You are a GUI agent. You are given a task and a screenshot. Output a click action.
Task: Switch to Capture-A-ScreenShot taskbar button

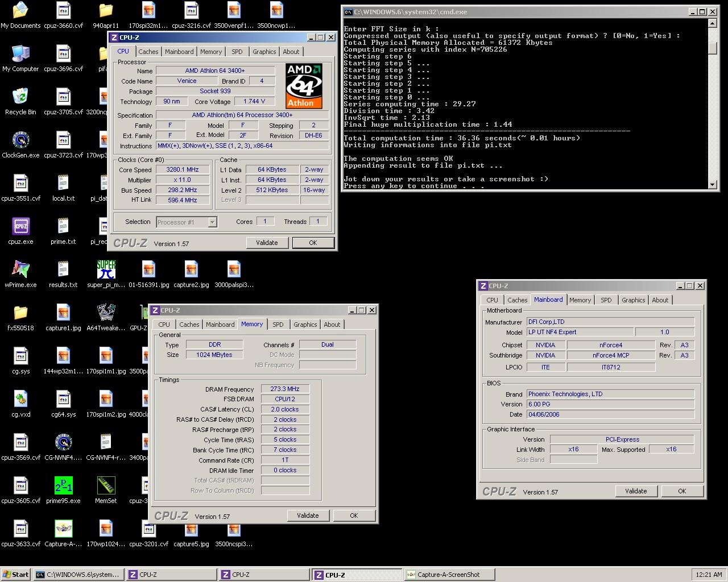click(449, 575)
